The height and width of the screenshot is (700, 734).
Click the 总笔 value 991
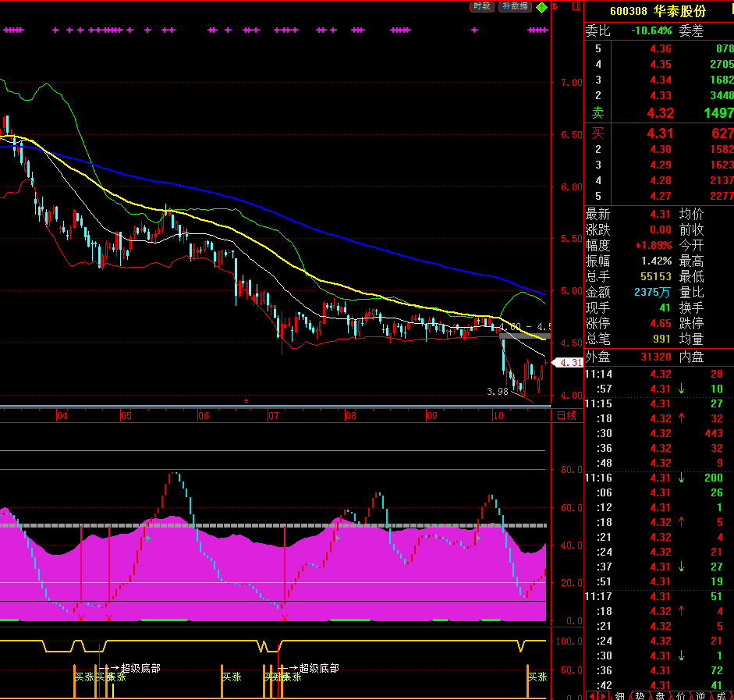[663, 339]
